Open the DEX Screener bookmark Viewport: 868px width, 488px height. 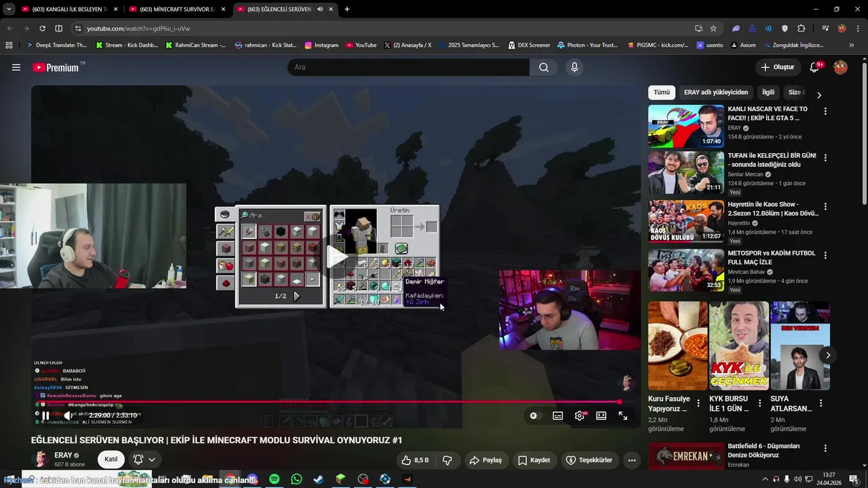[x=528, y=45]
